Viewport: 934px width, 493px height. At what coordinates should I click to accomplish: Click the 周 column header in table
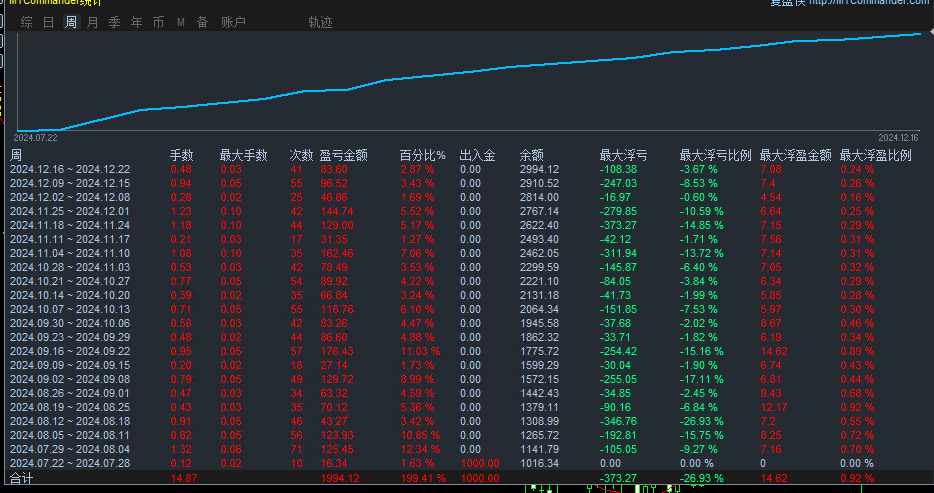tap(16, 155)
